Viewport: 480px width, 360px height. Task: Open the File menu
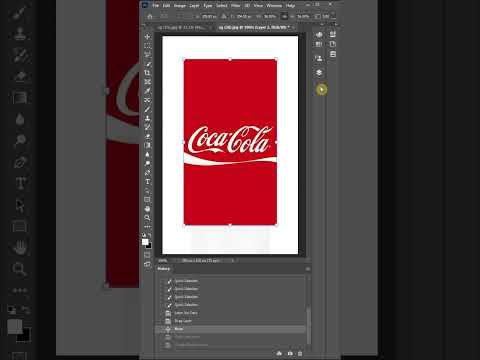pos(155,5)
